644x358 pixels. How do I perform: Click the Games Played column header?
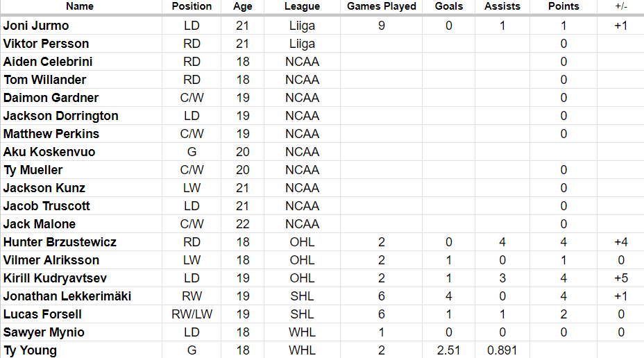(382, 6)
